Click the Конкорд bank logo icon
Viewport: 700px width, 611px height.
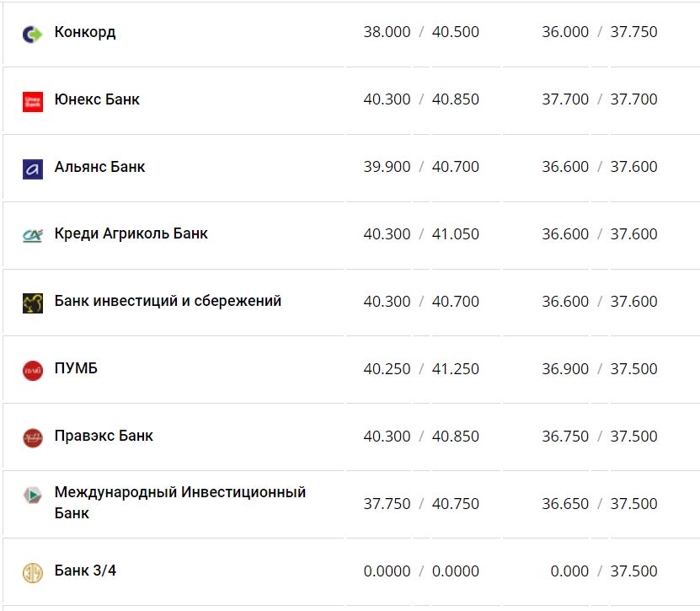click(32, 34)
